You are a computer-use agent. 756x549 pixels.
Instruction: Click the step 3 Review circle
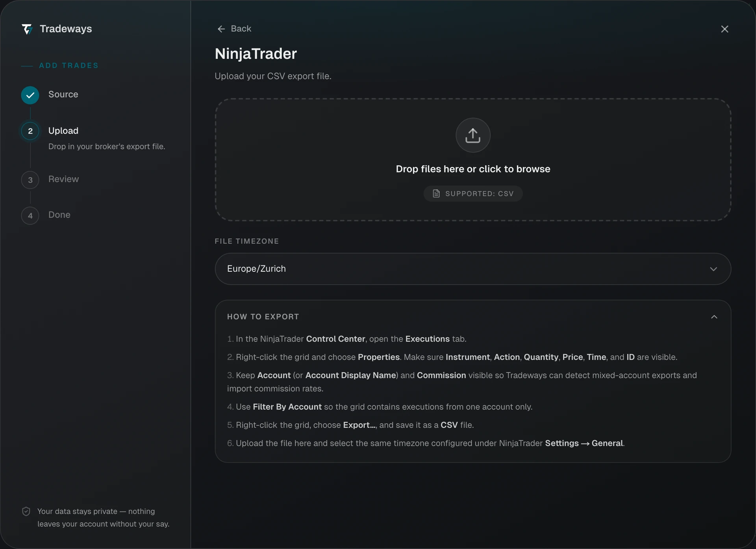[30, 180]
